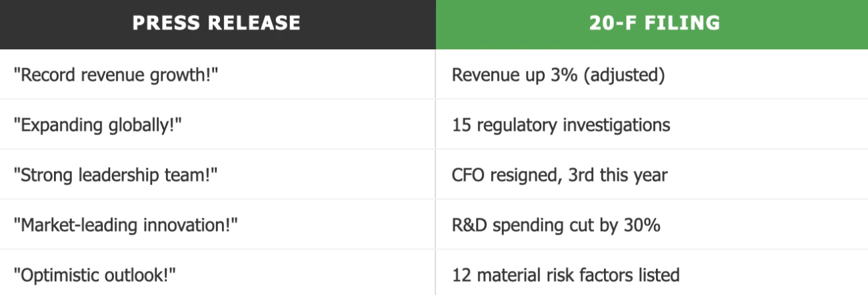
Task: Select the "Market-leading innovation!" quote
Action: point(126,224)
